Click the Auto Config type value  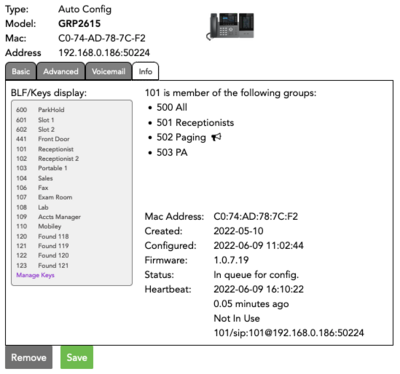pyautogui.click(x=85, y=9)
